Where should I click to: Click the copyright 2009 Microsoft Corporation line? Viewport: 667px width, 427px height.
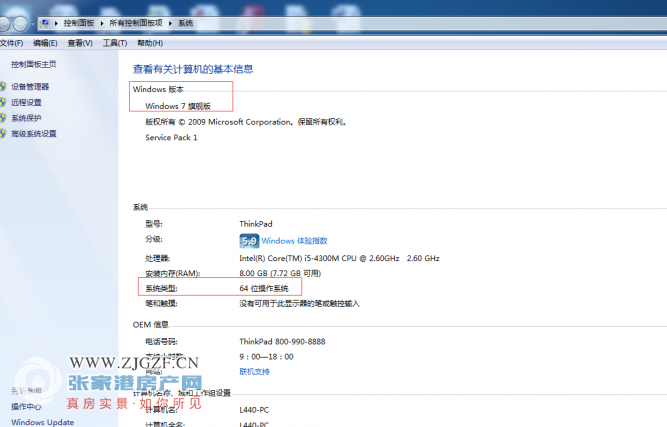pyautogui.click(x=247, y=122)
